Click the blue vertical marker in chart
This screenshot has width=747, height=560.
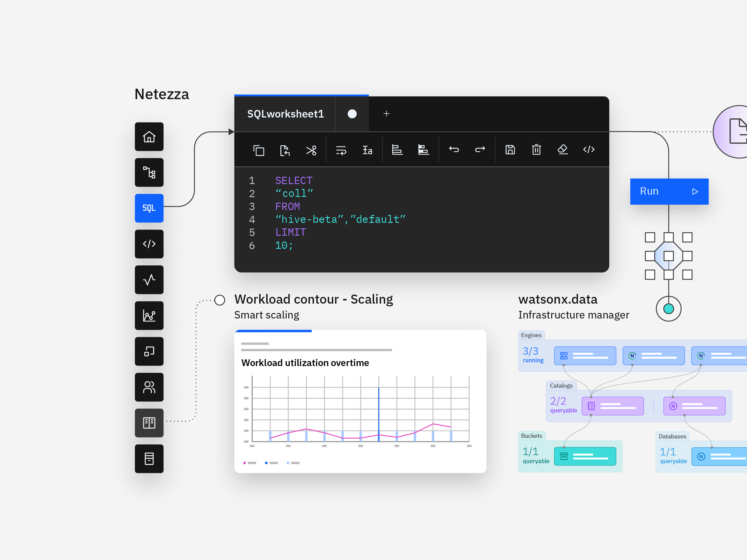click(x=379, y=414)
